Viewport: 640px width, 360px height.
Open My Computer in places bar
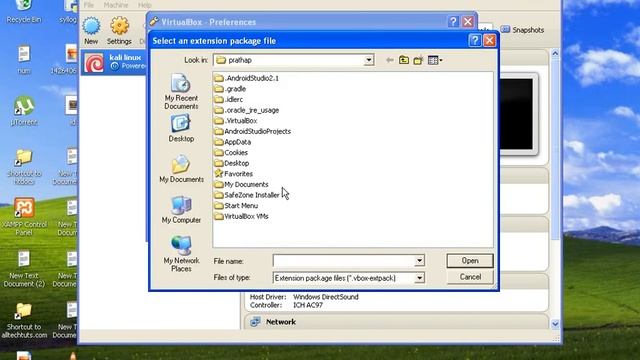click(181, 209)
